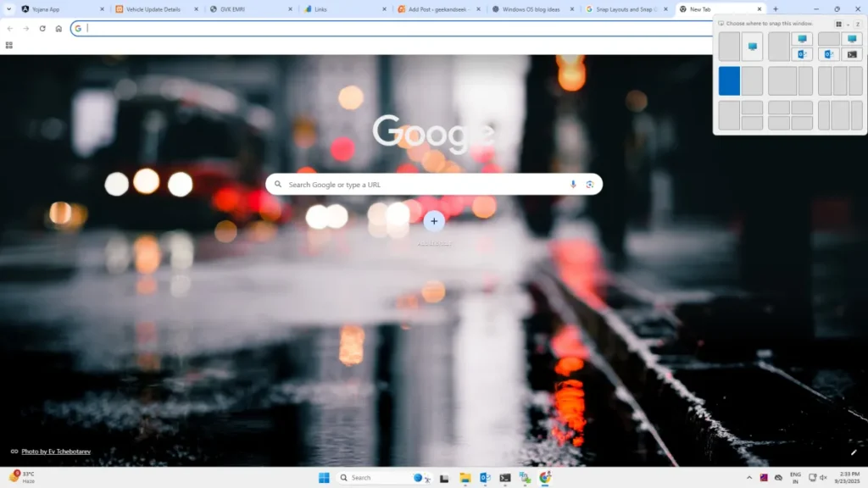Open File Explorer from the taskbar
Viewport: 868px width, 488px height.
click(465, 478)
